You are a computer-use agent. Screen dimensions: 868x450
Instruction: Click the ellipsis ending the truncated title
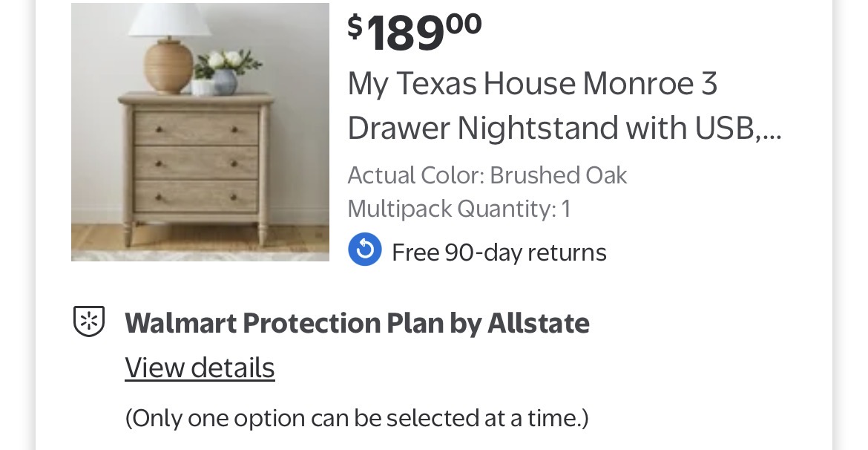[772, 130]
